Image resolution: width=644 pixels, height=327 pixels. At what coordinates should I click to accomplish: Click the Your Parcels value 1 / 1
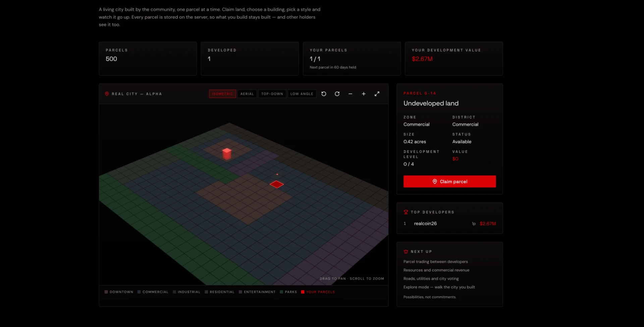[315, 59]
